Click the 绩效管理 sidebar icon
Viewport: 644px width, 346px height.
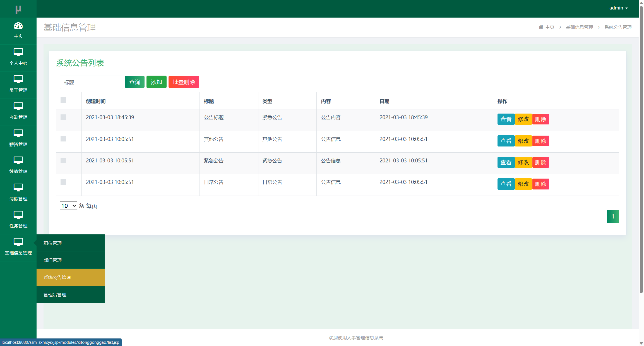tap(18, 160)
